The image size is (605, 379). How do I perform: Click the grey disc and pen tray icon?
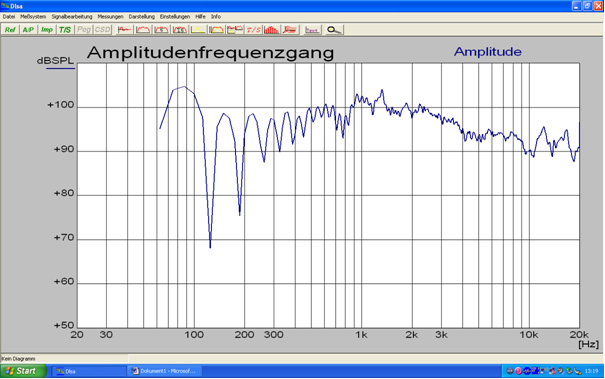(x=561, y=371)
